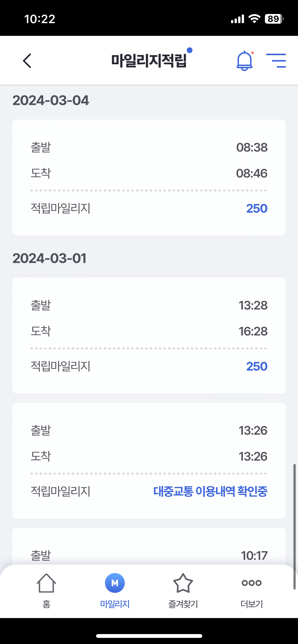The width and height of the screenshot is (298, 644).
Task: Tap the battery indicator showing 89
Action: [274, 19]
